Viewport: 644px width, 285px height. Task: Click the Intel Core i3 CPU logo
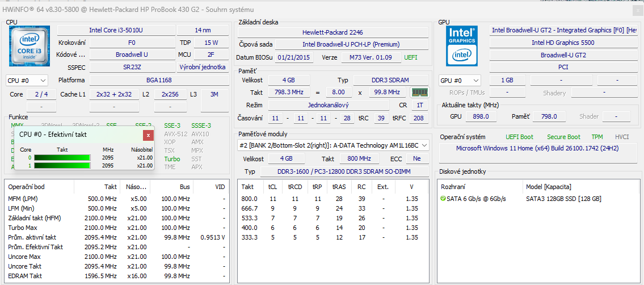(30, 47)
